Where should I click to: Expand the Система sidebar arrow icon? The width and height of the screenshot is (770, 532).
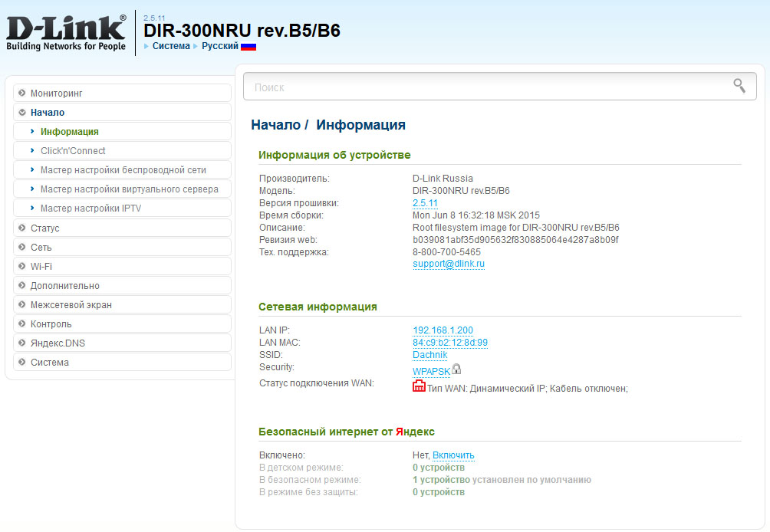(x=21, y=362)
